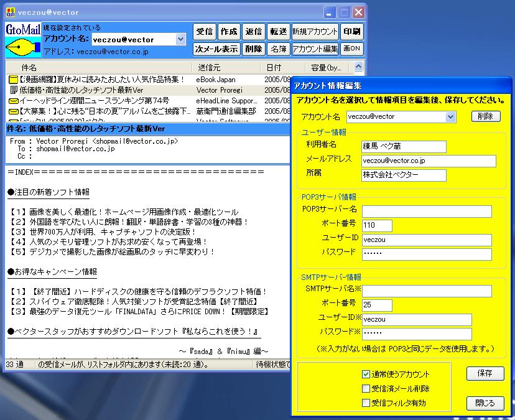Close the veczou@vector main window
Screen dimensions: 515x420
coord(358,13)
